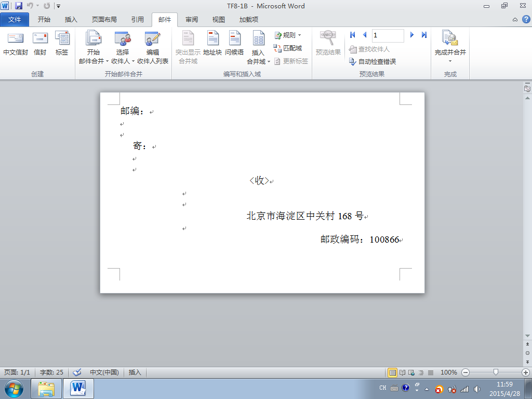Click the redo/repeat icon
The height and width of the screenshot is (399, 532).
pos(47,6)
